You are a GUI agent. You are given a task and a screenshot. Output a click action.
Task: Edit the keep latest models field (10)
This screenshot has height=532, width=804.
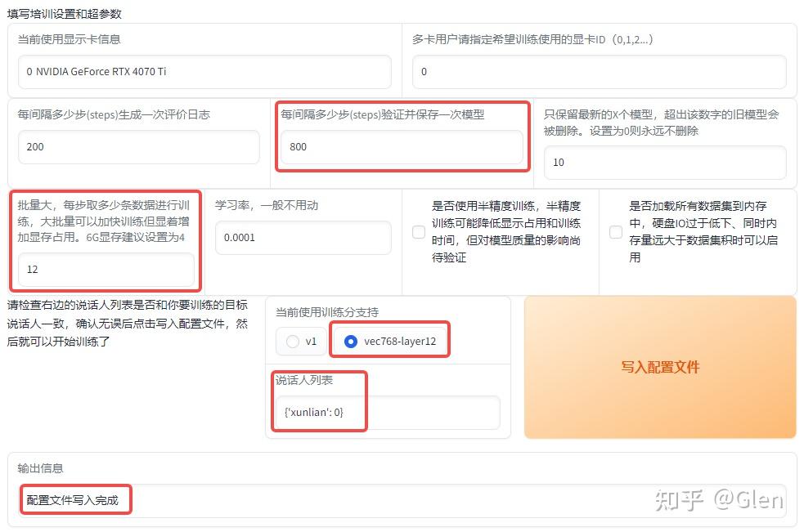pos(665,163)
